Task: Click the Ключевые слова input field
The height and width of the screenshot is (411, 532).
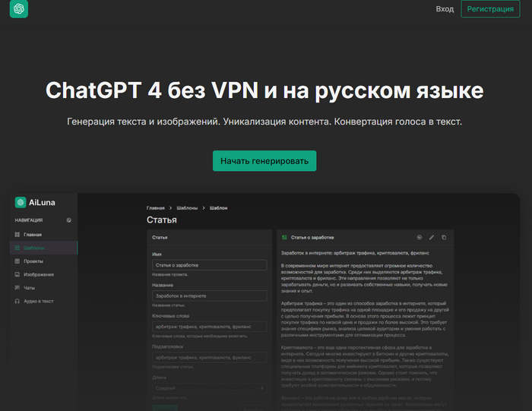Action: coord(209,327)
